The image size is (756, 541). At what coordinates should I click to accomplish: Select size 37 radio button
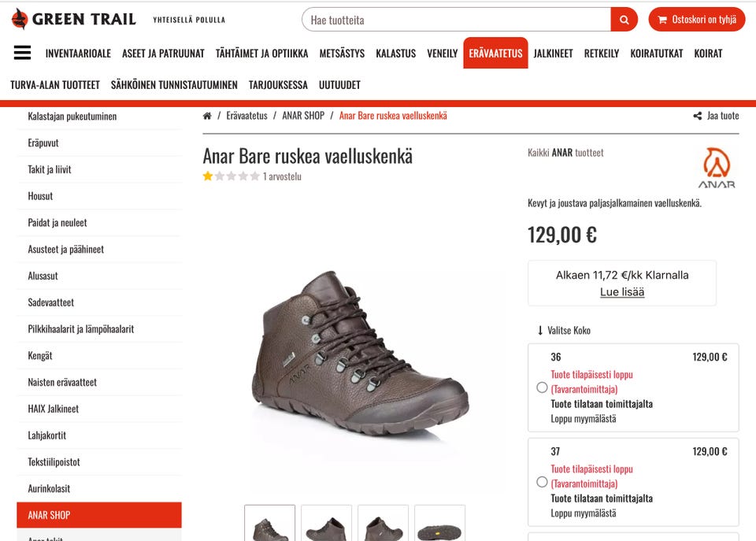tap(542, 482)
